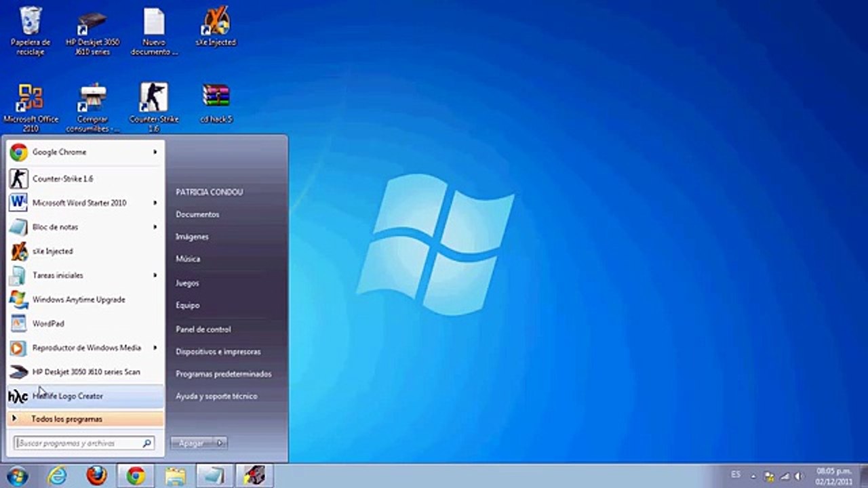The width and height of the screenshot is (868, 488).
Task: Open Equipo from the Start menu
Action: (188, 306)
